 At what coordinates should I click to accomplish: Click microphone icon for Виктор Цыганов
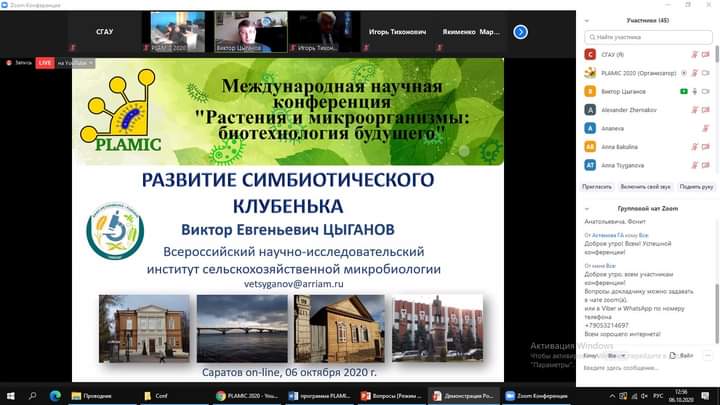coord(695,91)
